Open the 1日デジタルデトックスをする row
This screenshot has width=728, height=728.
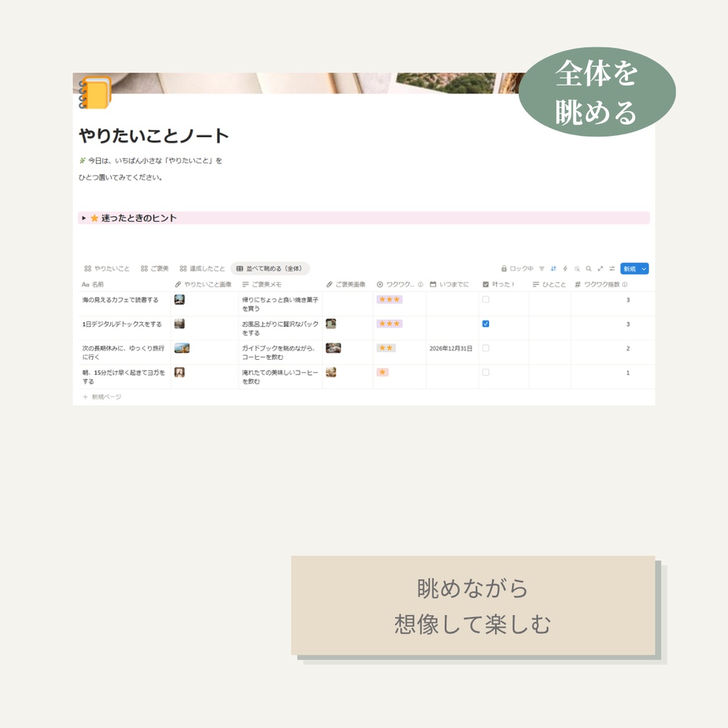(122, 324)
